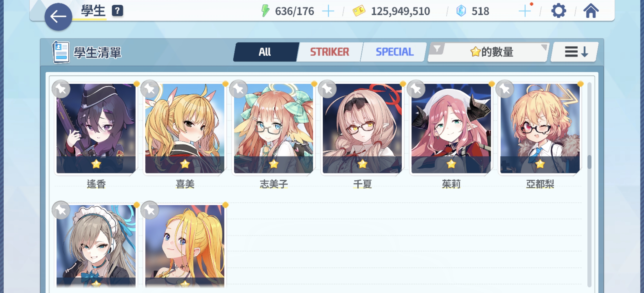Return to lobby via home icon
The width and height of the screenshot is (644, 293).
click(591, 11)
